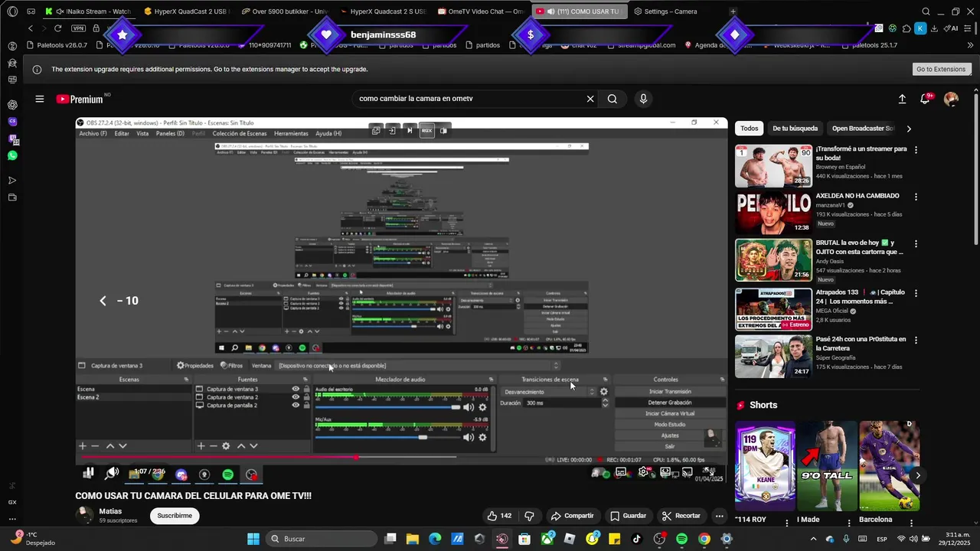
Task: Open 'Audio del escritorio' gear settings
Action: (x=482, y=407)
